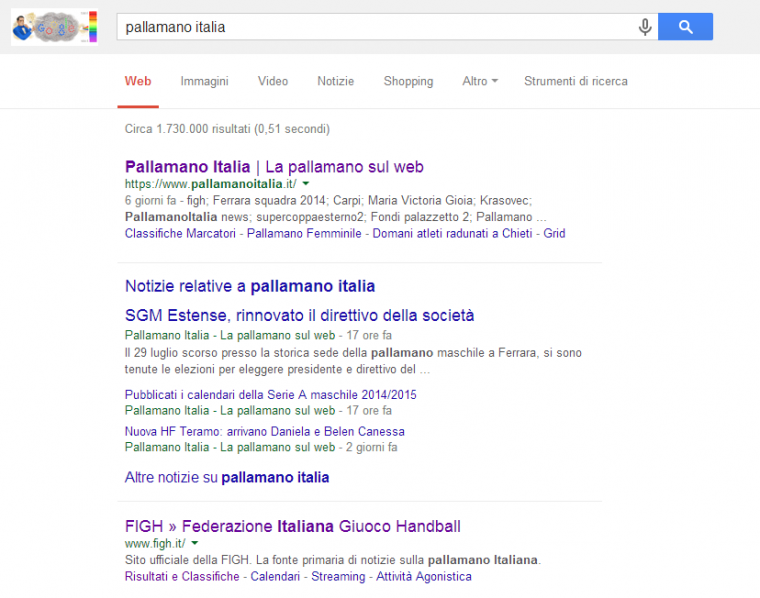
Task: Click the www.figh.it/ URL text
Action: coord(155,544)
